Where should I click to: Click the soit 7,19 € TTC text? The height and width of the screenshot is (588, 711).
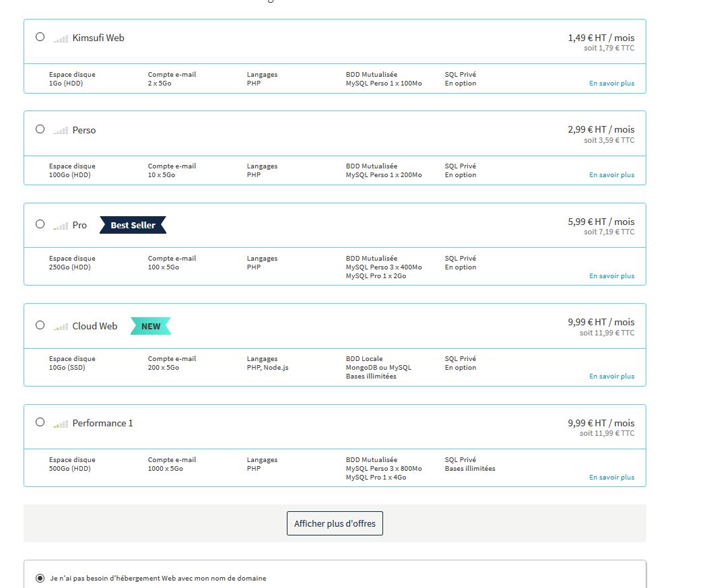tap(609, 232)
